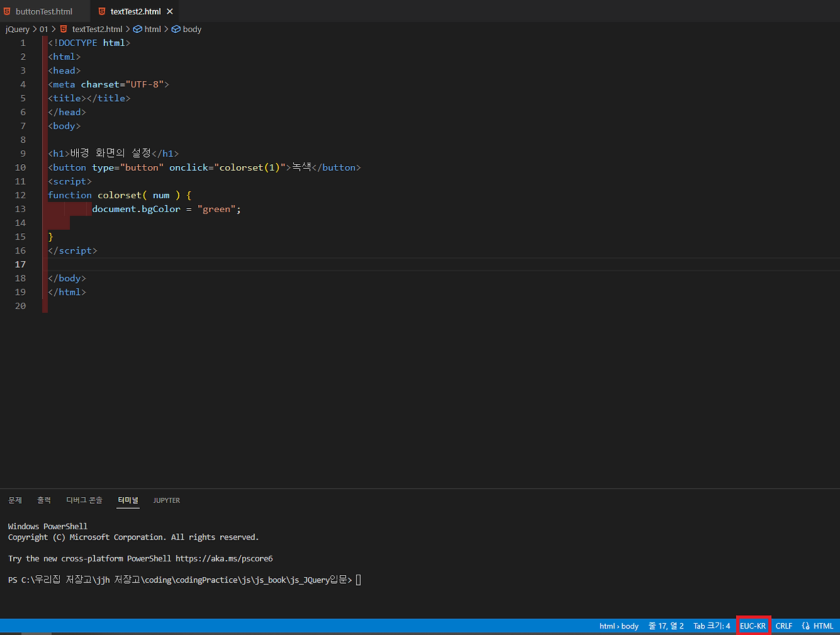
Task: Open the chevron between jQuery and 01
Action: [x=34, y=29]
